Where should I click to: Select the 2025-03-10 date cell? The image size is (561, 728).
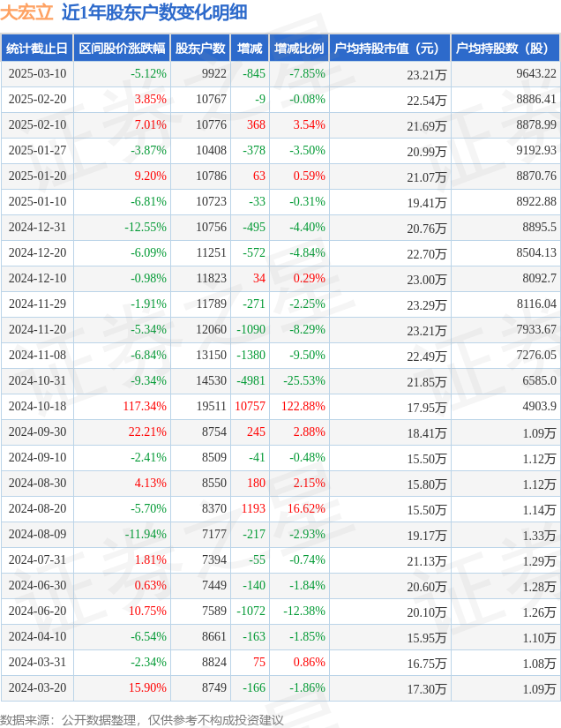[x=37, y=73]
